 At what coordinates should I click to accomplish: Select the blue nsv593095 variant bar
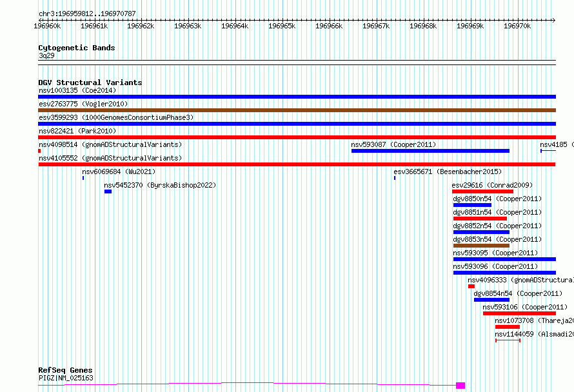pos(504,259)
